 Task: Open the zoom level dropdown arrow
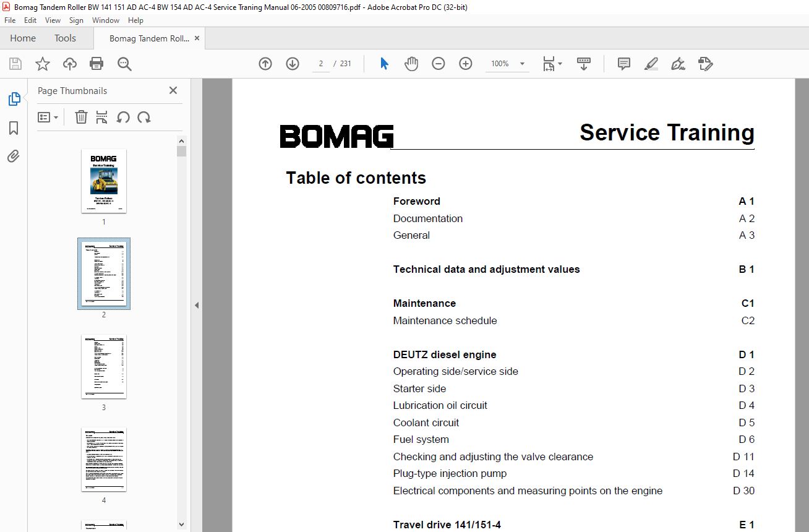click(x=522, y=64)
